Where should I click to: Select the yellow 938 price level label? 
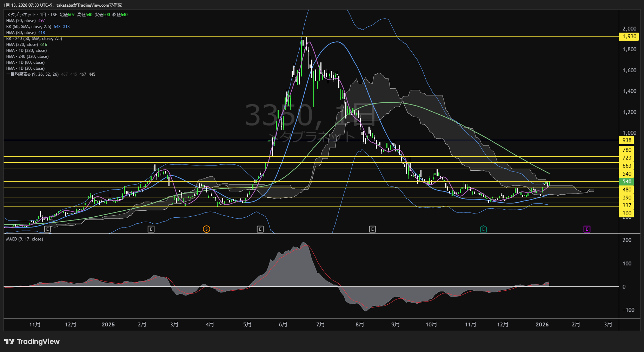point(627,140)
